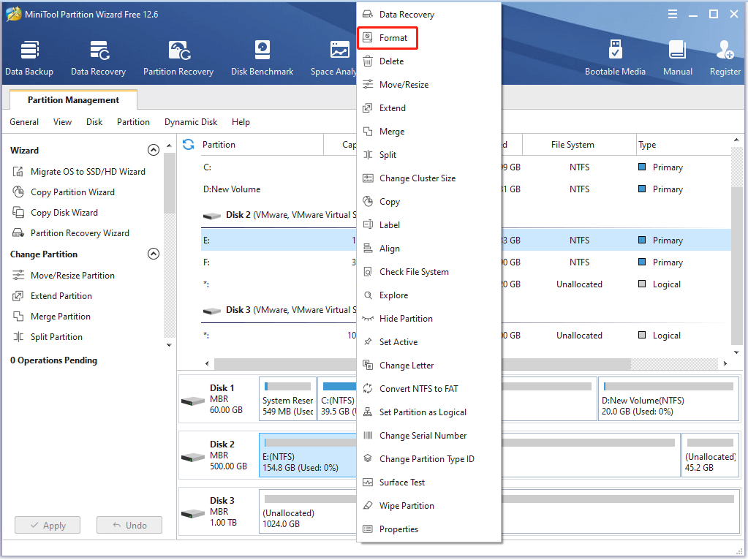This screenshot has height=560, width=748.
Task: Open the General menu
Action: click(x=24, y=121)
